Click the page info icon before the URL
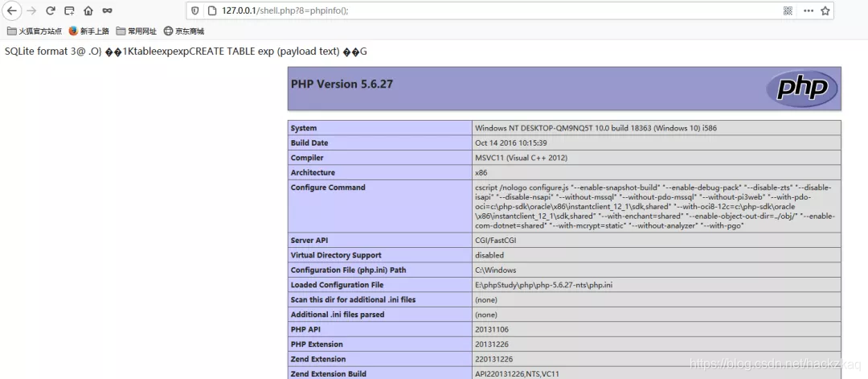Screen dimensions: 868x379 click(x=211, y=10)
